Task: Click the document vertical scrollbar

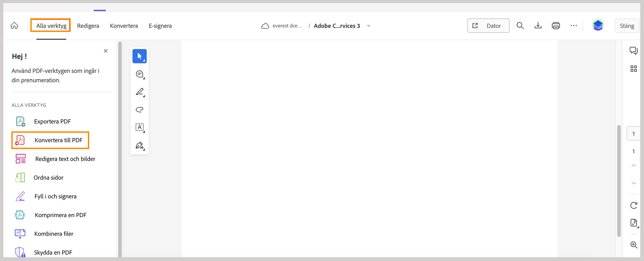Action: [x=619, y=180]
